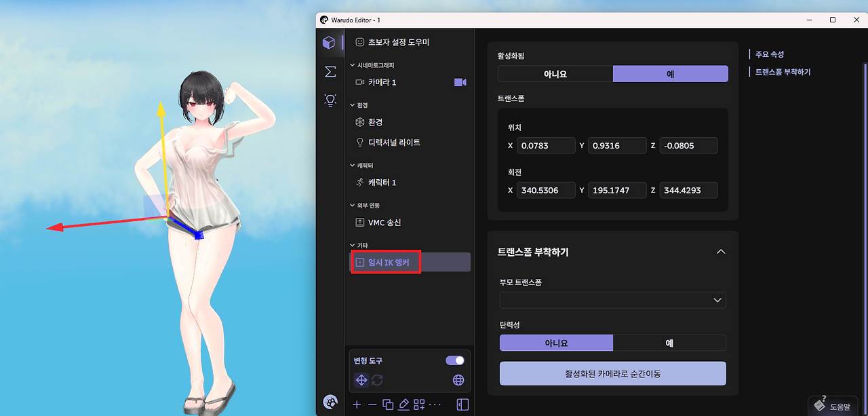Click the globe world-space icon
868x416 pixels.
(x=458, y=380)
